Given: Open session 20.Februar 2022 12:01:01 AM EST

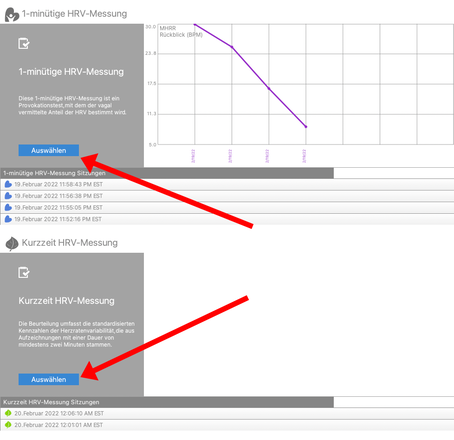Looking at the screenshot, I should [227, 425].
